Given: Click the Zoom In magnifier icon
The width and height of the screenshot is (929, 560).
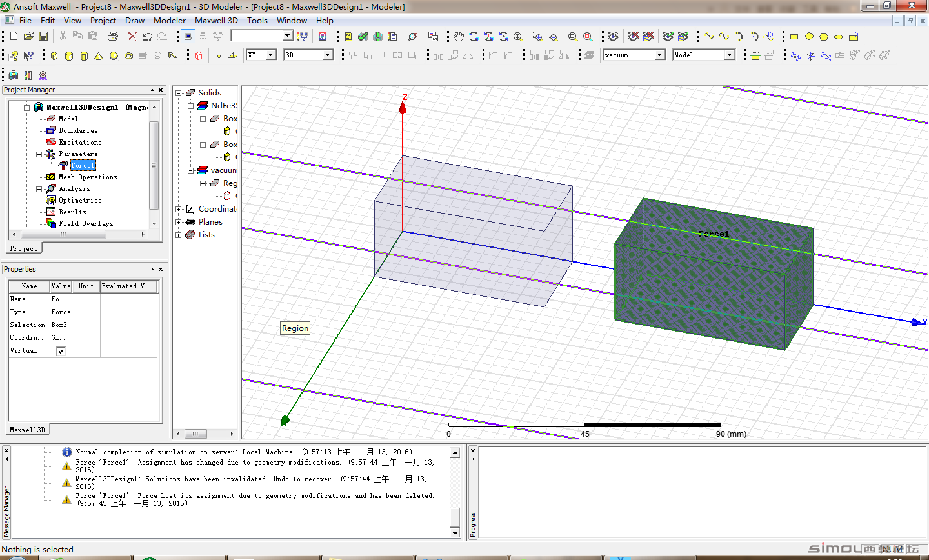Looking at the screenshot, I should point(537,37).
